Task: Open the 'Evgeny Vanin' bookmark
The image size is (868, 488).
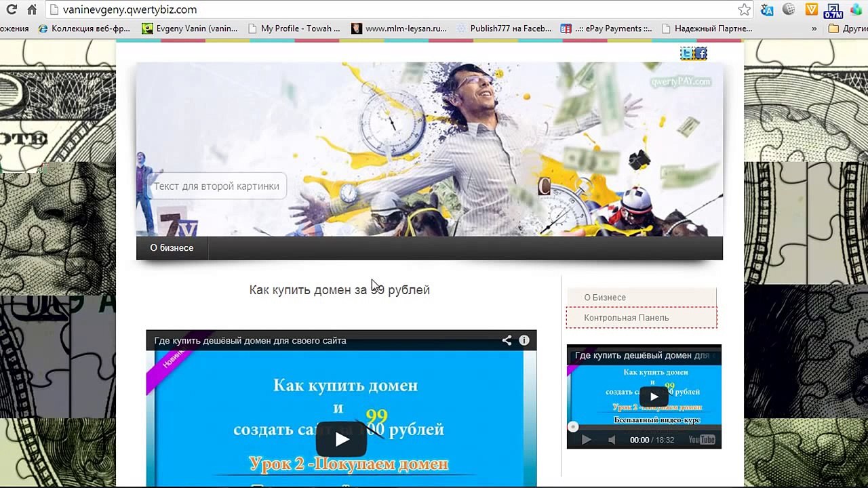Action: (190, 28)
